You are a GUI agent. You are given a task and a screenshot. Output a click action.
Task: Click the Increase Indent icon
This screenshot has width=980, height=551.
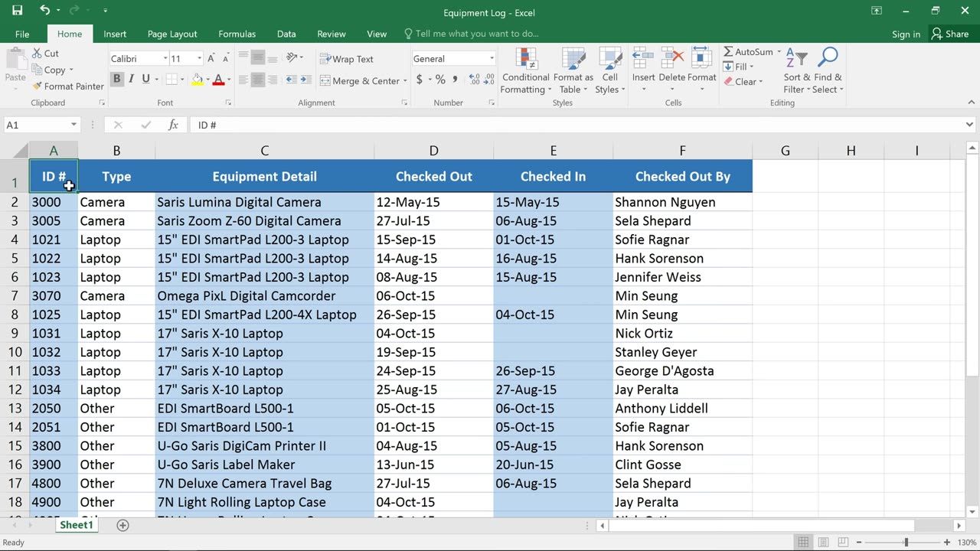tap(307, 80)
